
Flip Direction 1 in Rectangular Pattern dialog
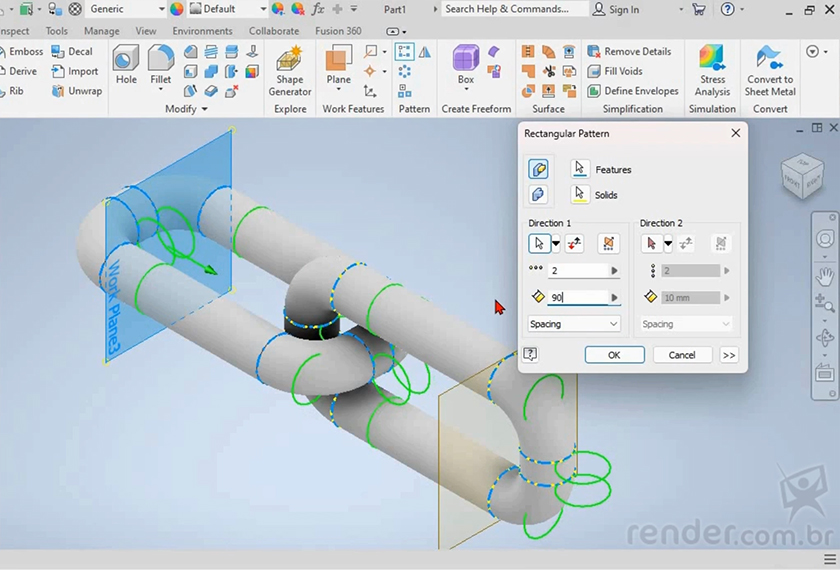(574, 243)
